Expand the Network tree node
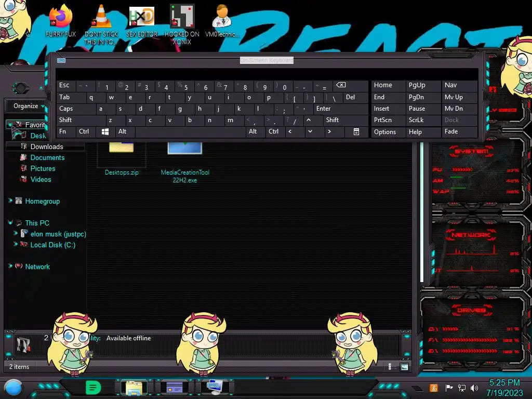This screenshot has width=532, height=399. (10, 266)
